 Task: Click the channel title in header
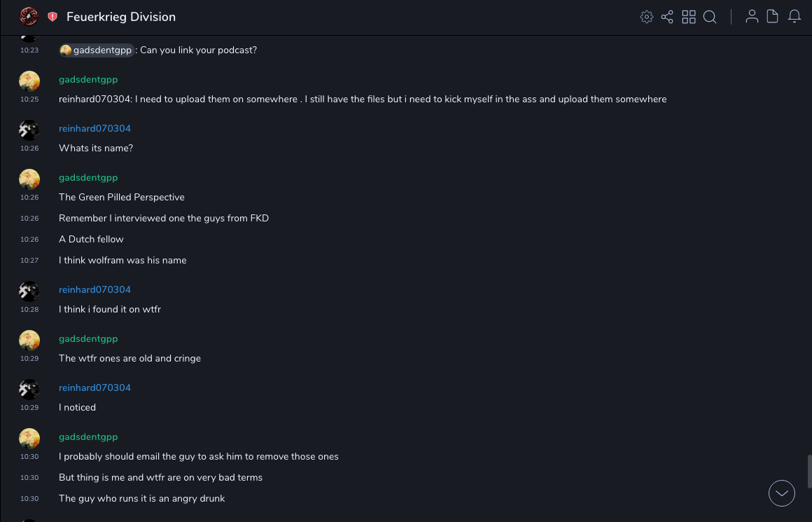coord(121,17)
